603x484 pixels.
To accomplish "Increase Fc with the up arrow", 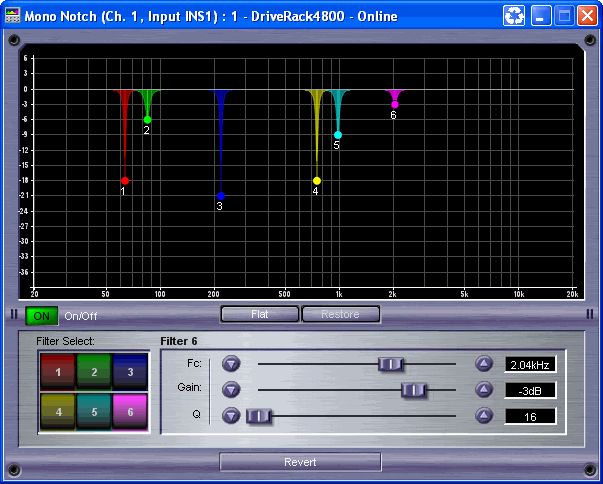I will (484, 363).
